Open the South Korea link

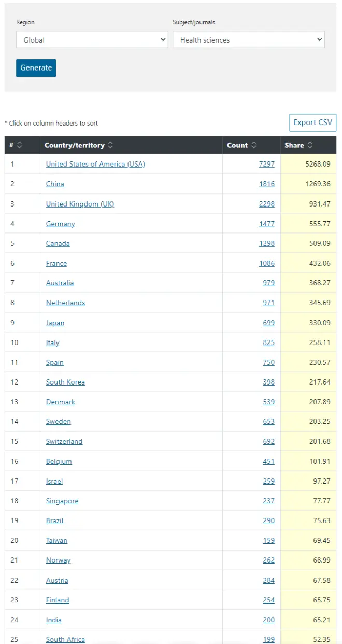[x=65, y=382]
